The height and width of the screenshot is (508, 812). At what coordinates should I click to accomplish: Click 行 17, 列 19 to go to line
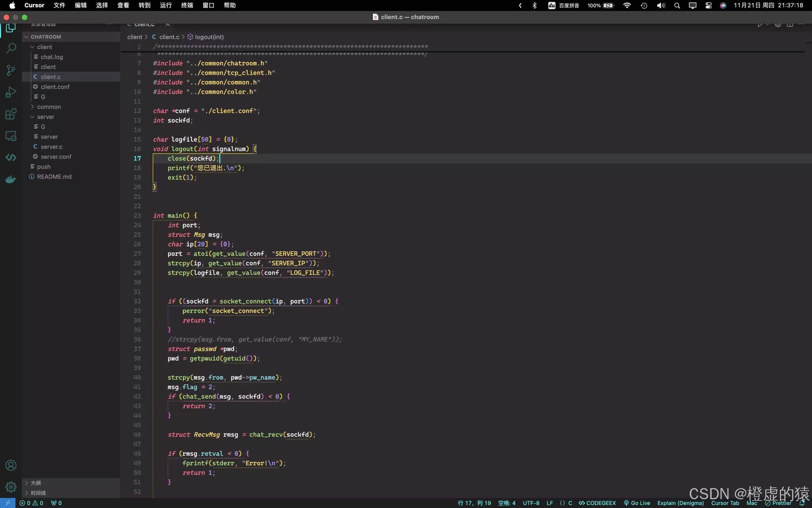tap(474, 503)
